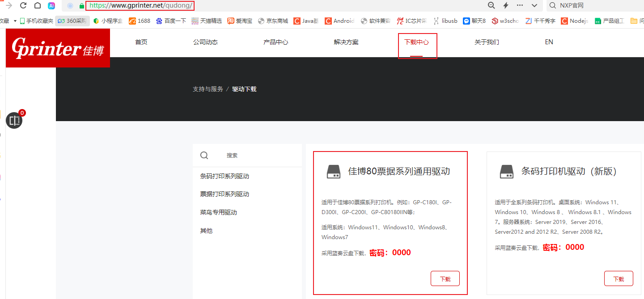This screenshot has width=644, height=299.
Task: Click 下载 button for 佳博80票据系列通用驱动
Action: 445,278
